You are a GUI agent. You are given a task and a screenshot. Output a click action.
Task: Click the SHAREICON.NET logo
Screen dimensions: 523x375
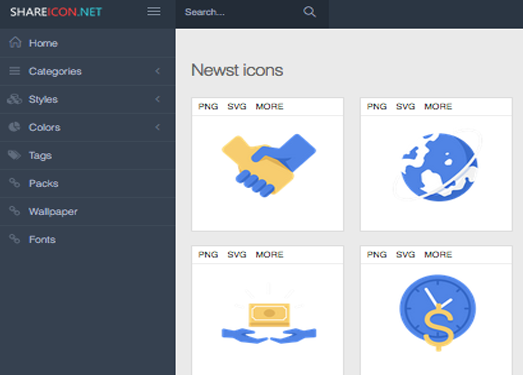click(56, 12)
